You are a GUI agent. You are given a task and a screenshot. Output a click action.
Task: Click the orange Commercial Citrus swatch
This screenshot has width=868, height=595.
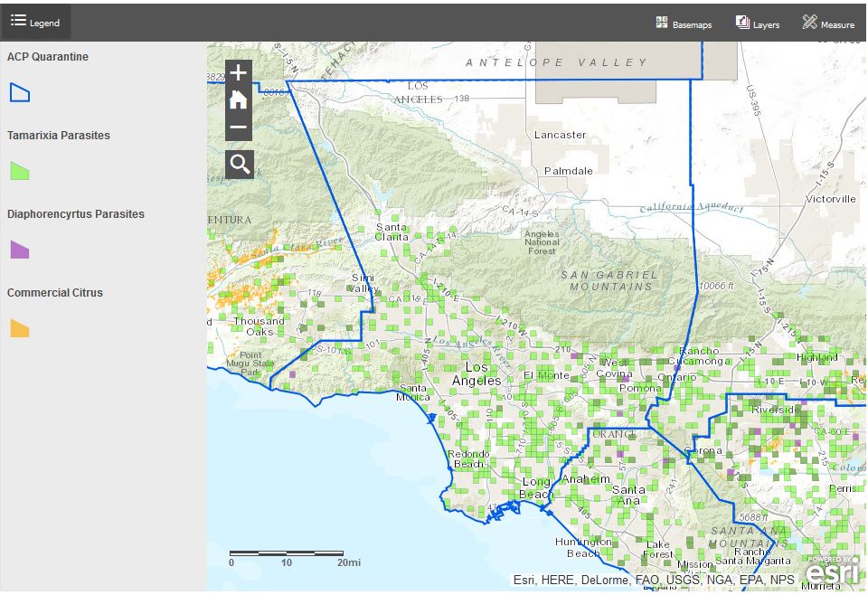(x=20, y=328)
